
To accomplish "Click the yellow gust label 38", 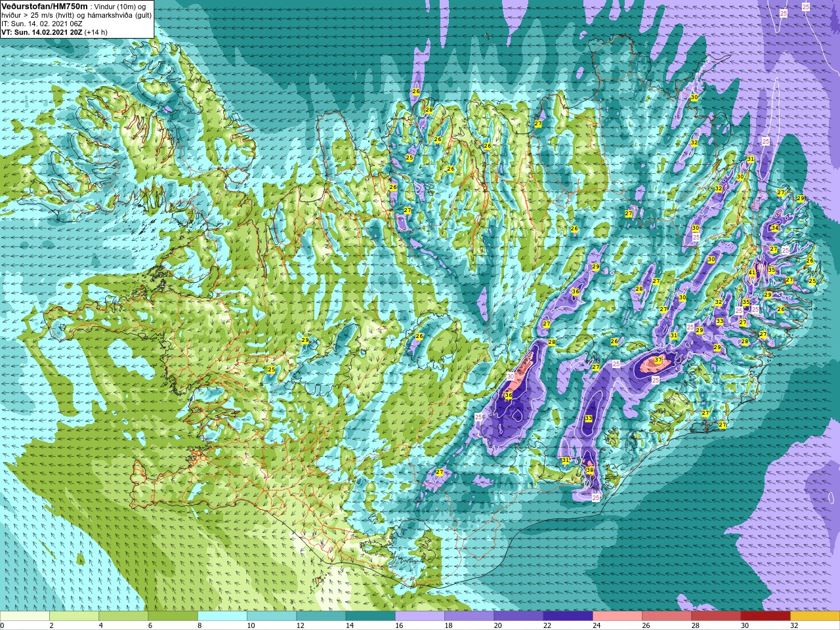I will tap(590, 471).
